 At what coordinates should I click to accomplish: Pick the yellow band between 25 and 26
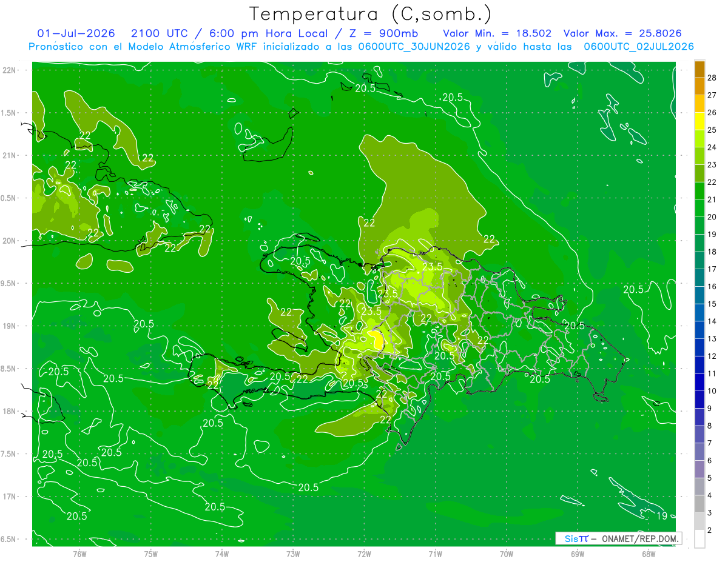(699, 121)
